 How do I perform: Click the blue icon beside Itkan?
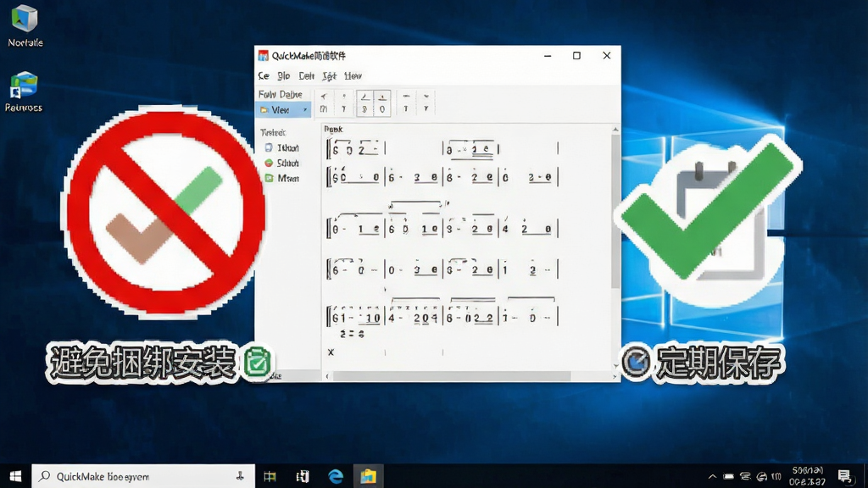(x=269, y=147)
